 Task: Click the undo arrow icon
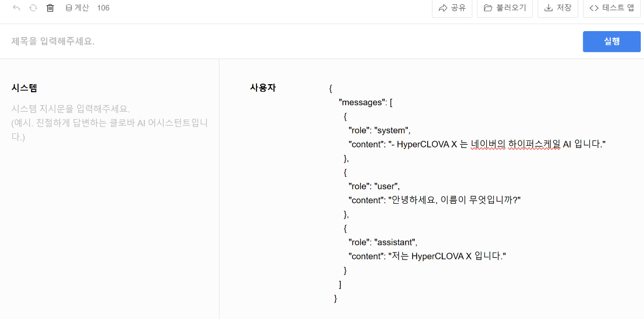16,8
